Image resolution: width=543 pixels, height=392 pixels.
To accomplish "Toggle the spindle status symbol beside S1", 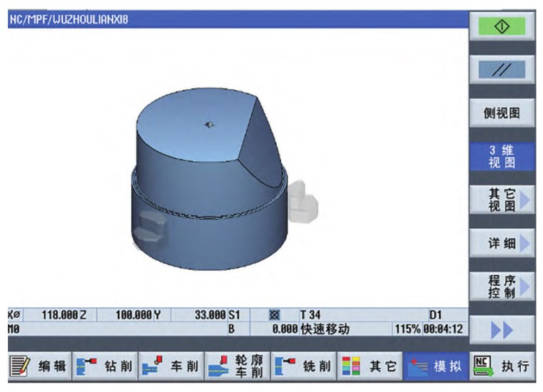I will (273, 314).
